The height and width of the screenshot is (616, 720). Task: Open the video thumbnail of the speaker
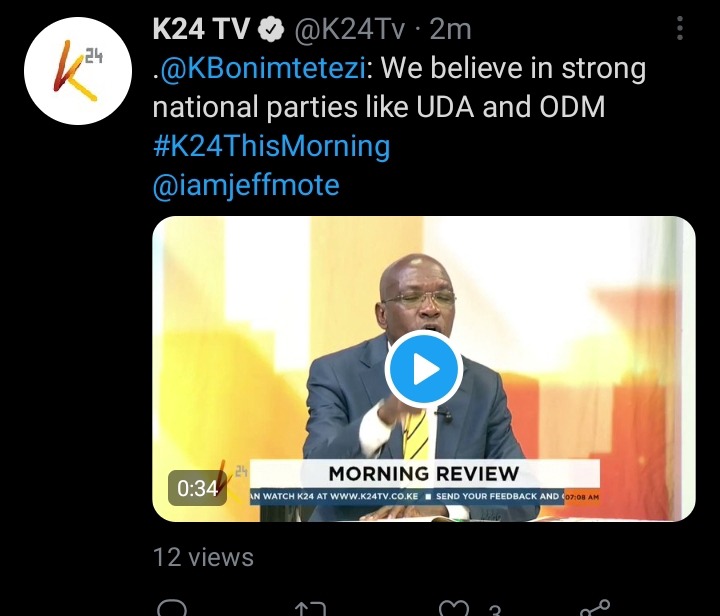423,369
